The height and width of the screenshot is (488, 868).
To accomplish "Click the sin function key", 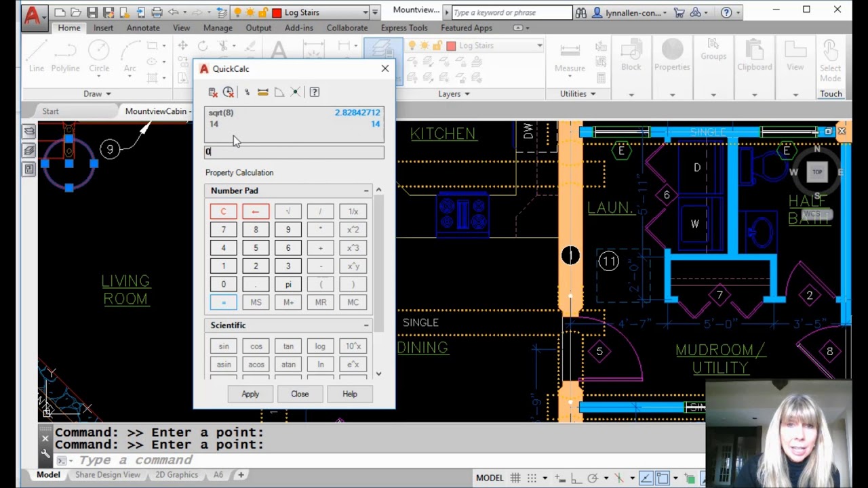I will [223, 346].
